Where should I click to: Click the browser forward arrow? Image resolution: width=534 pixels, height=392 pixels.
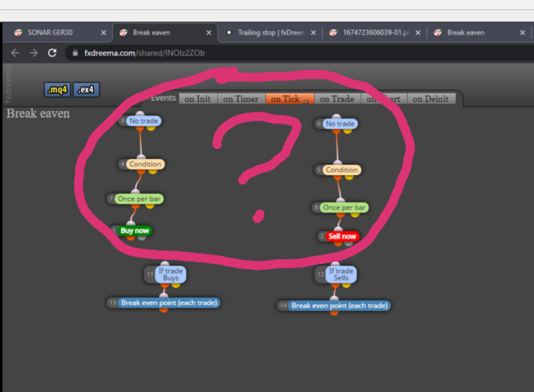click(x=34, y=53)
